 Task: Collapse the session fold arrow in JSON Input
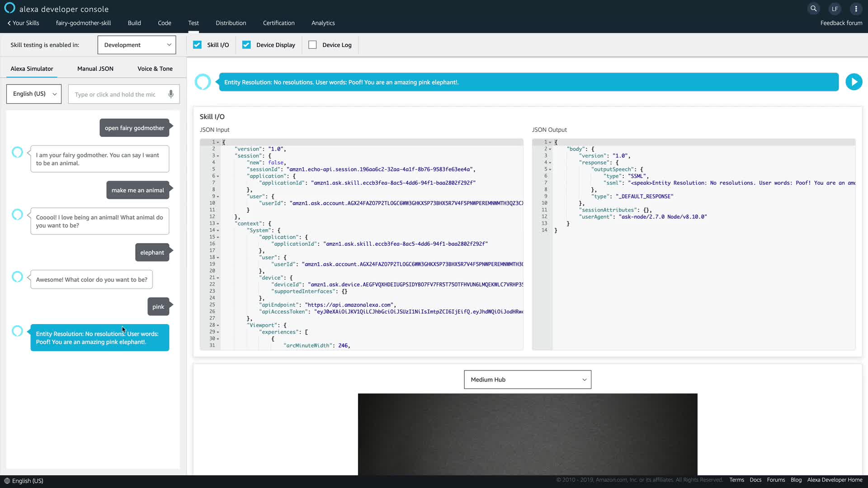point(218,156)
